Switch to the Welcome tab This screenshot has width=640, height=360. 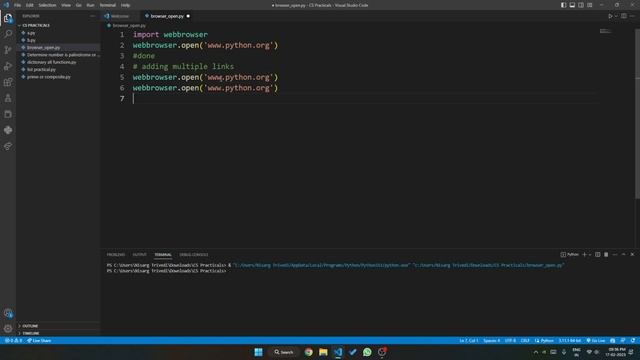click(x=120, y=16)
